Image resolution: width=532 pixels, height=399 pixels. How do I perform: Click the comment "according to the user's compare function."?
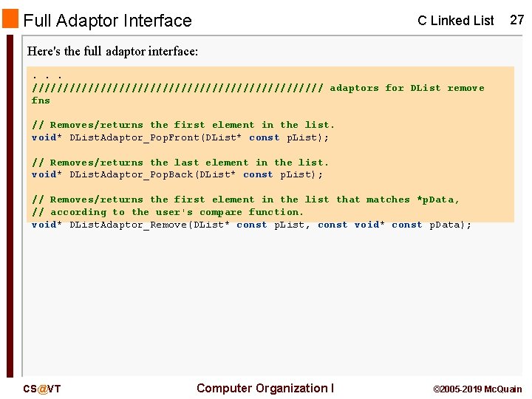coord(168,212)
